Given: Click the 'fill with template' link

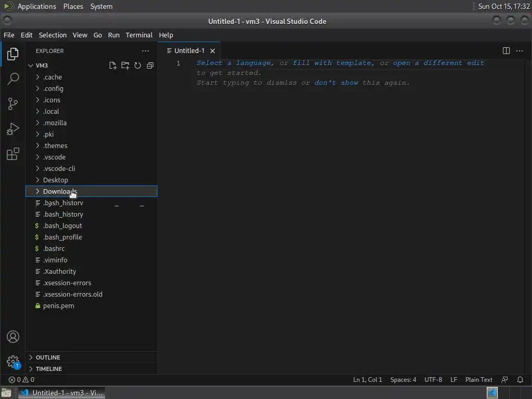Looking at the screenshot, I should point(333,63).
